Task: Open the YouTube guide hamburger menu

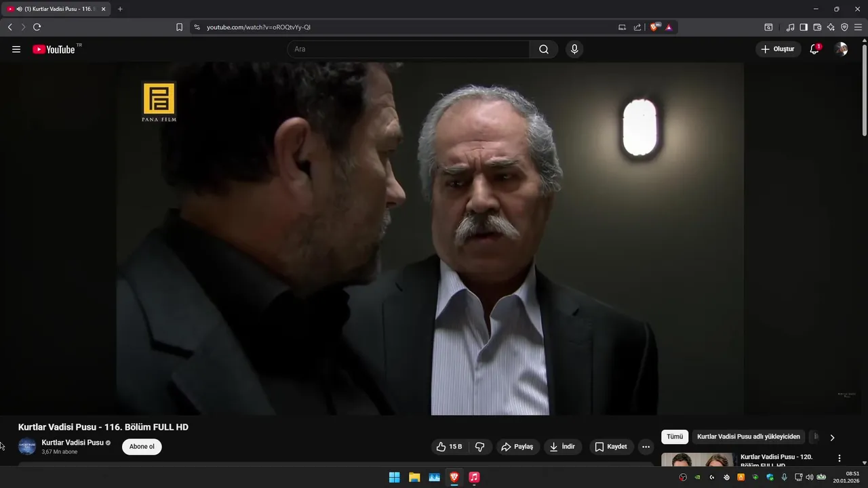Action: 16,49
